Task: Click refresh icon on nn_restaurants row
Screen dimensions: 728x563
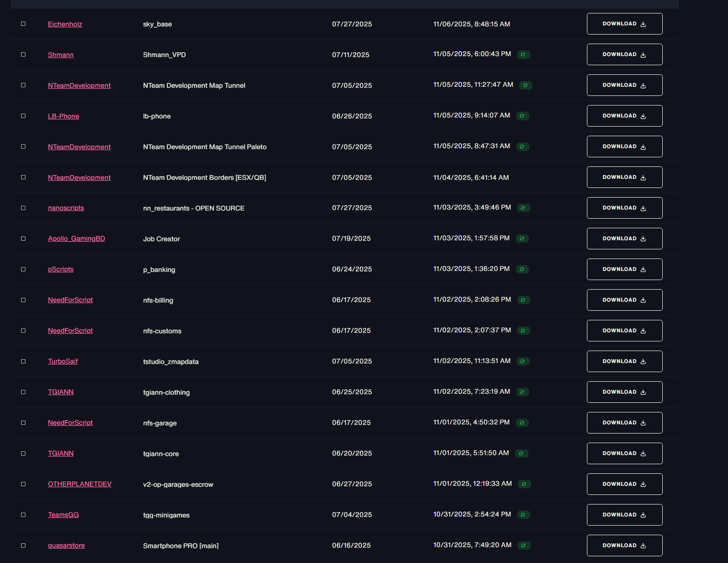Action: click(x=523, y=208)
